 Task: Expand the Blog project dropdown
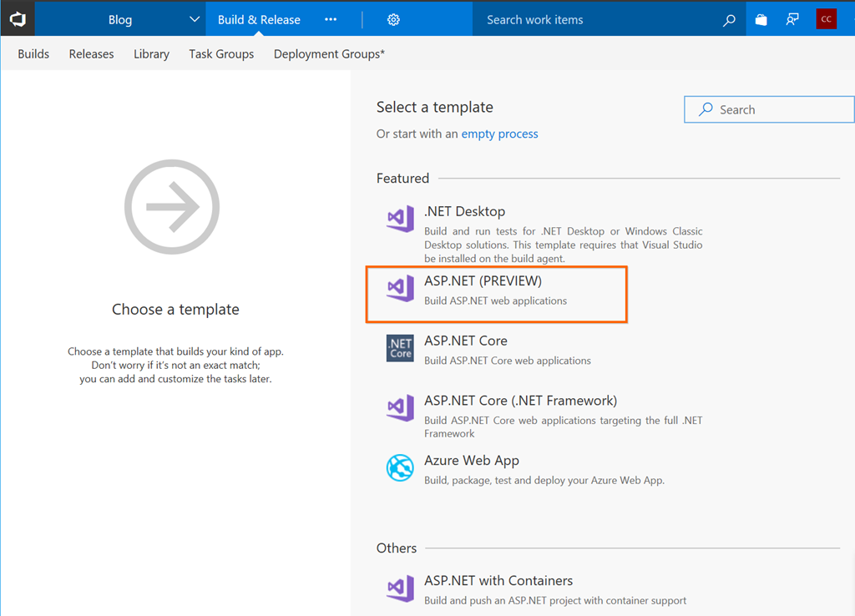[195, 20]
